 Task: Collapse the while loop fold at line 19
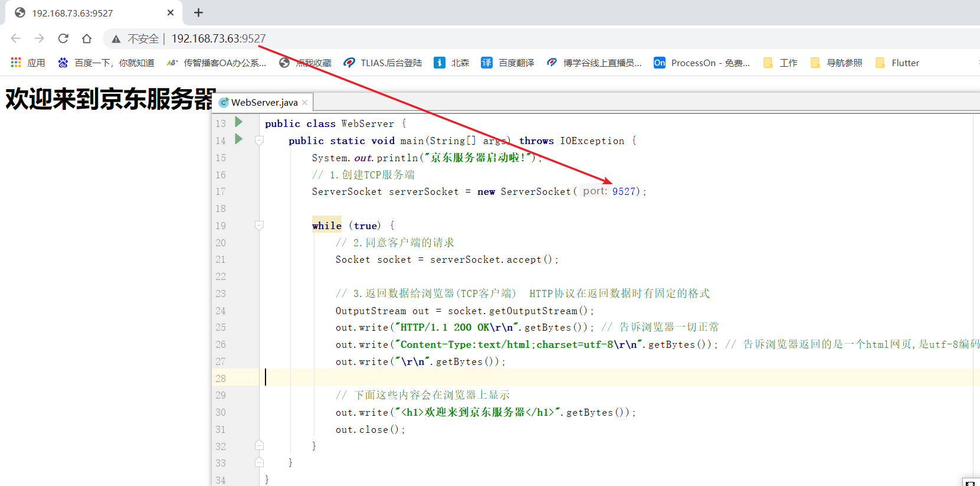tap(259, 226)
